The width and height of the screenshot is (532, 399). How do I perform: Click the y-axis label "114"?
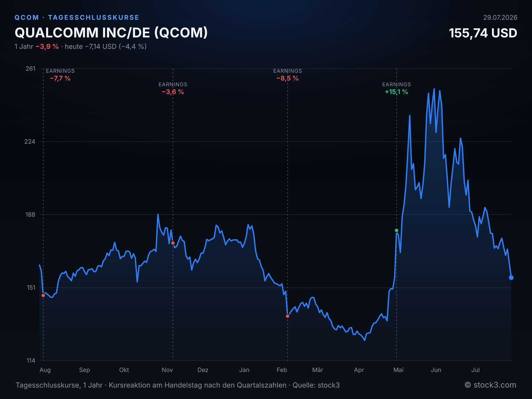pyautogui.click(x=30, y=360)
